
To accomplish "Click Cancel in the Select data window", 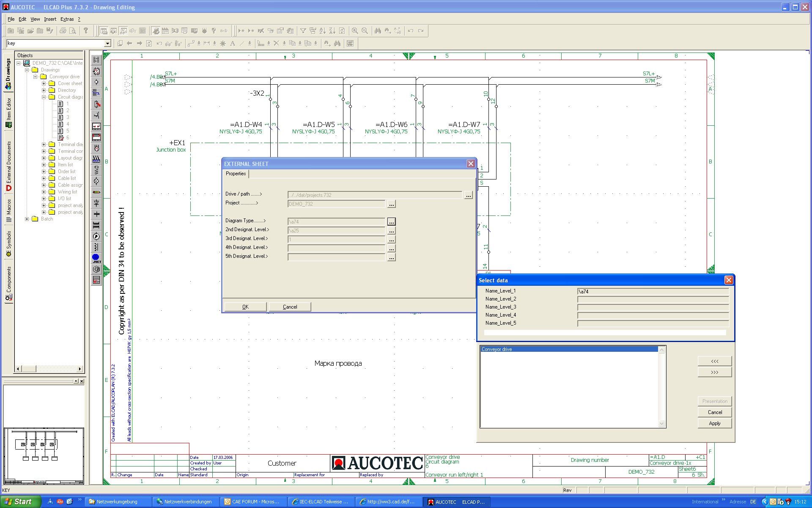I will click(x=715, y=412).
